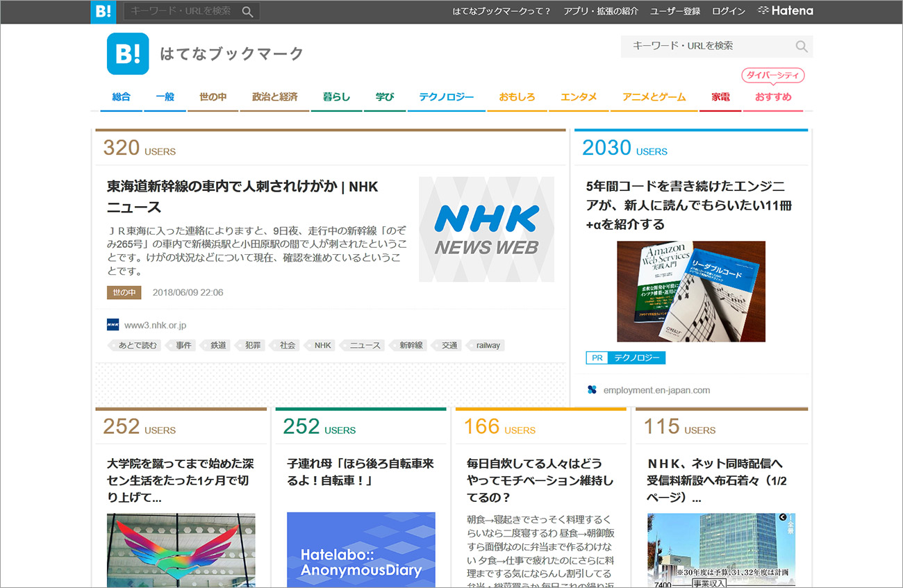Switch to the 世の中 tab
903x588 pixels.
[x=213, y=97]
